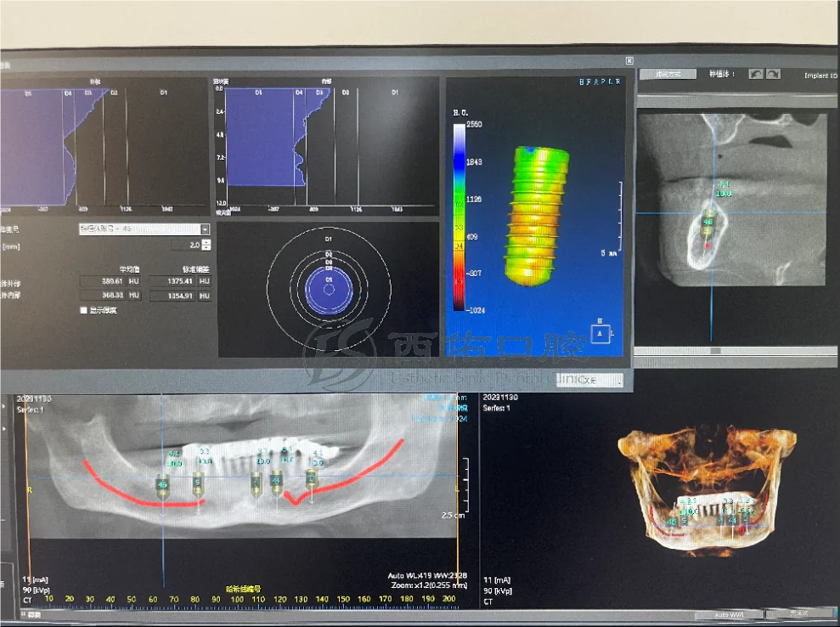Click the redo arrow icon beside implant label
Image resolution: width=840 pixels, height=627 pixels.
(773, 74)
